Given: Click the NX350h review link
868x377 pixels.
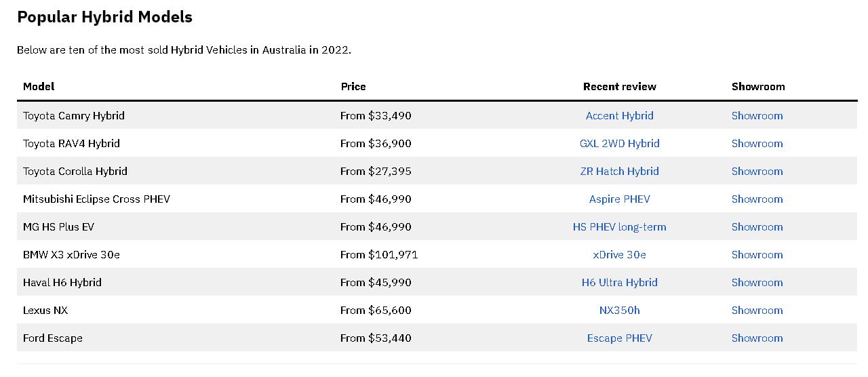Looking at the screenshot, I should click(x=619, y=310).
